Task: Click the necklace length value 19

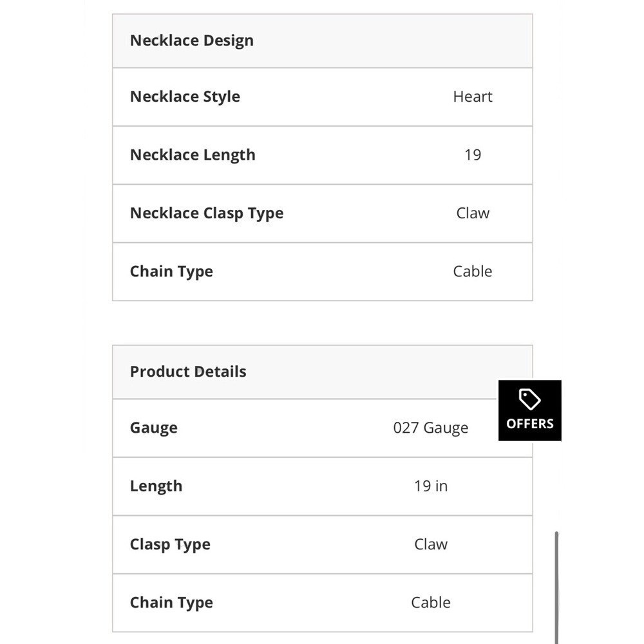Action: click(472, 155)
